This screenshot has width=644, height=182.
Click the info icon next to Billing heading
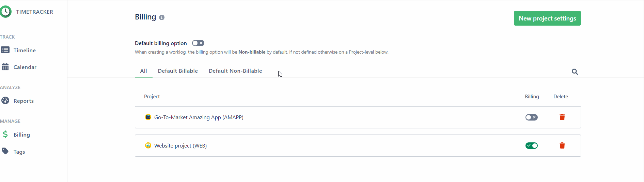162,17
